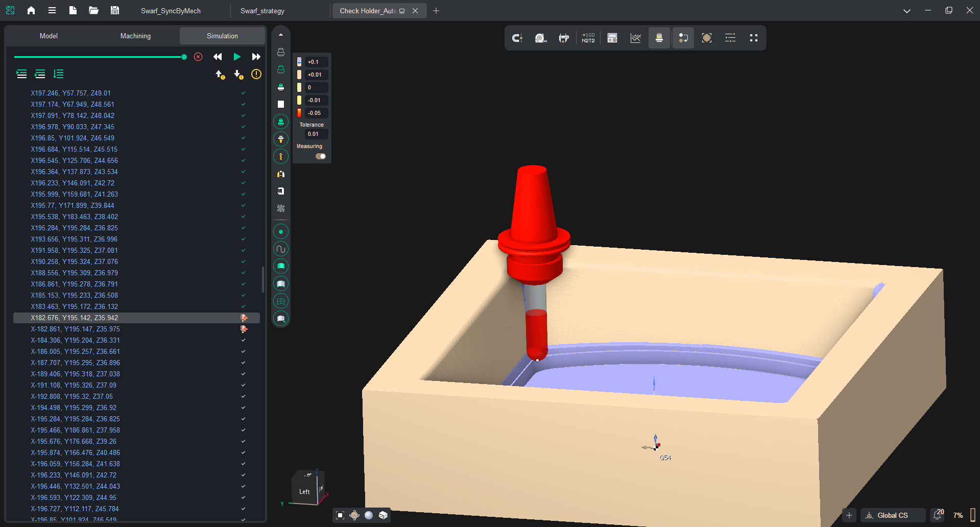Open the snap magnet tool

tap(517, 38)
